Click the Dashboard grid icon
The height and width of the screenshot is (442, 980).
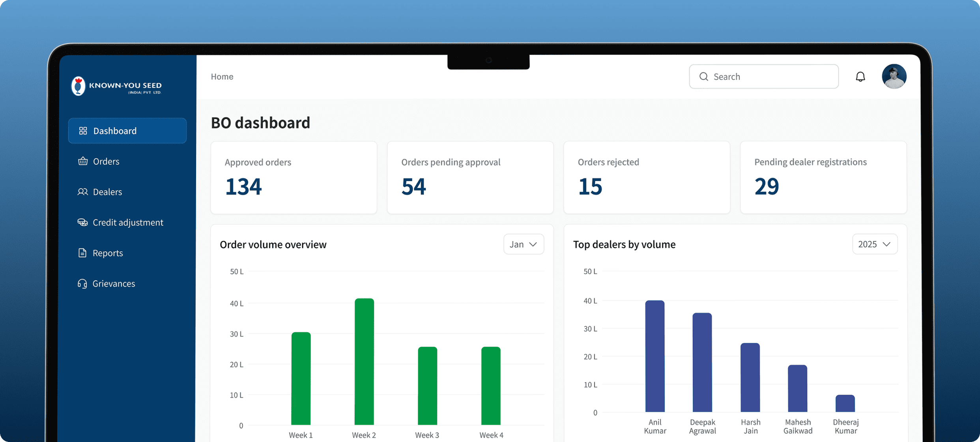click(83, 131)
